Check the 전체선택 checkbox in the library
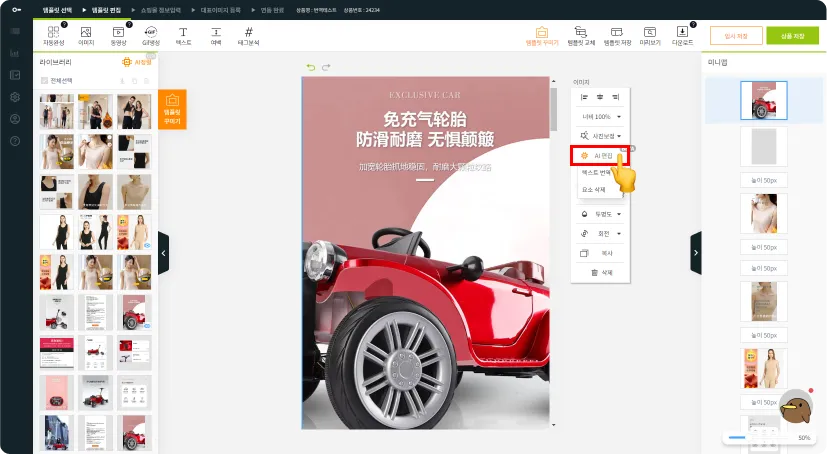 click(43, 79)
